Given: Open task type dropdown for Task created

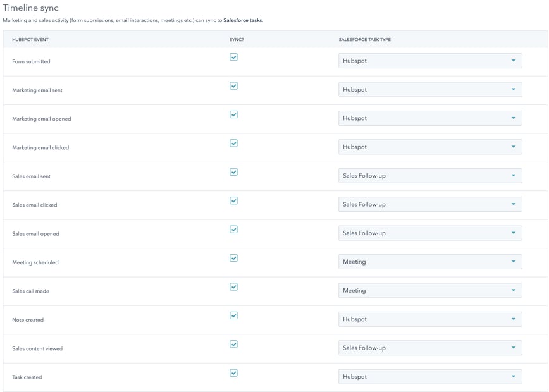Looking at the screenshot, I should pyautogui.click(x=430, y=376).
